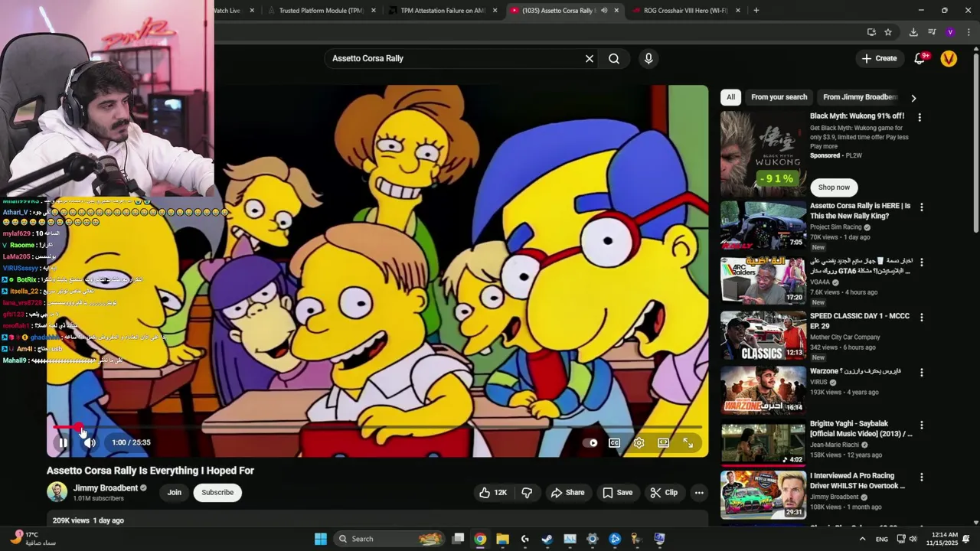Screen dimensions: 980x551
Task: Open the Assetto Corsa Rally is HERE thumbnail
Action: tap(763, 226)
